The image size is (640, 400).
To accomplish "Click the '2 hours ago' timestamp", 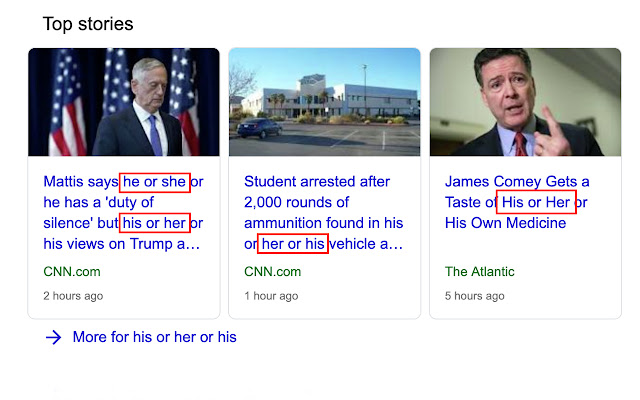I will [73, 296].
